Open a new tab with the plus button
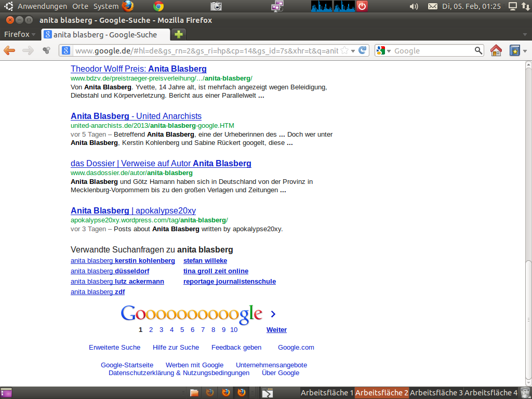Image resolution: width=532 pixels, height=399 pixels. (179, 34)
